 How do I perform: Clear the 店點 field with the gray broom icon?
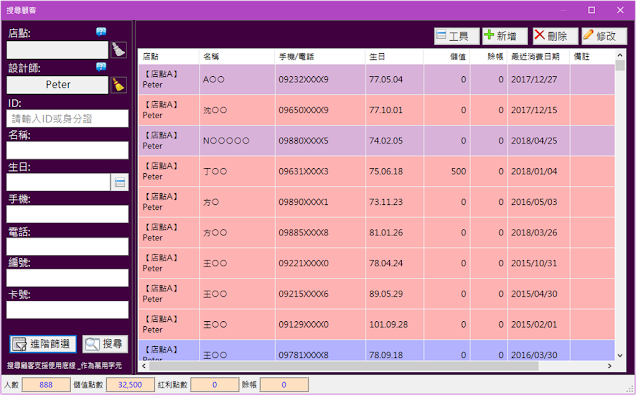[118, 50]
